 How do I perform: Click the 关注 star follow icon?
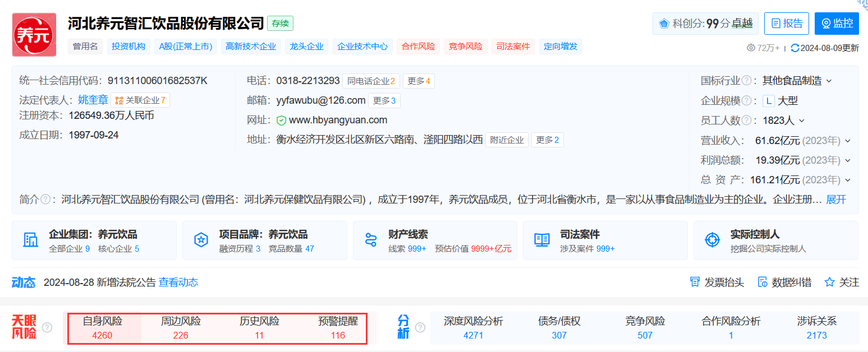[829, 282]
